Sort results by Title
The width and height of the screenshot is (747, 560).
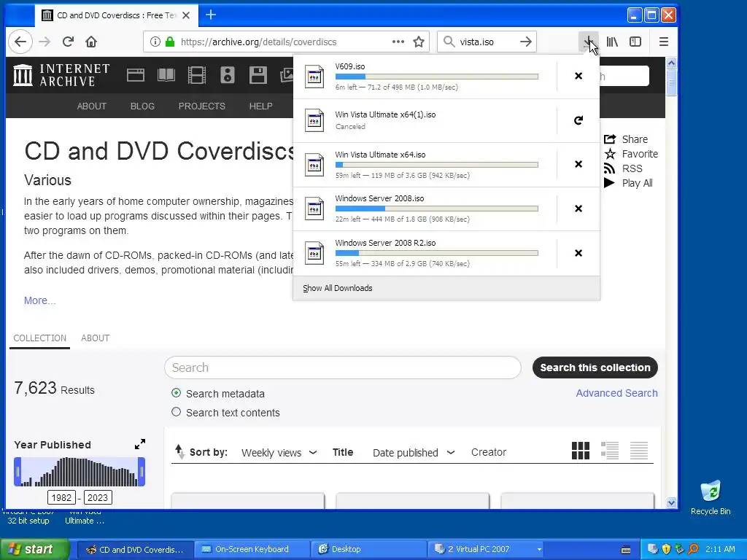click(343, 452)
